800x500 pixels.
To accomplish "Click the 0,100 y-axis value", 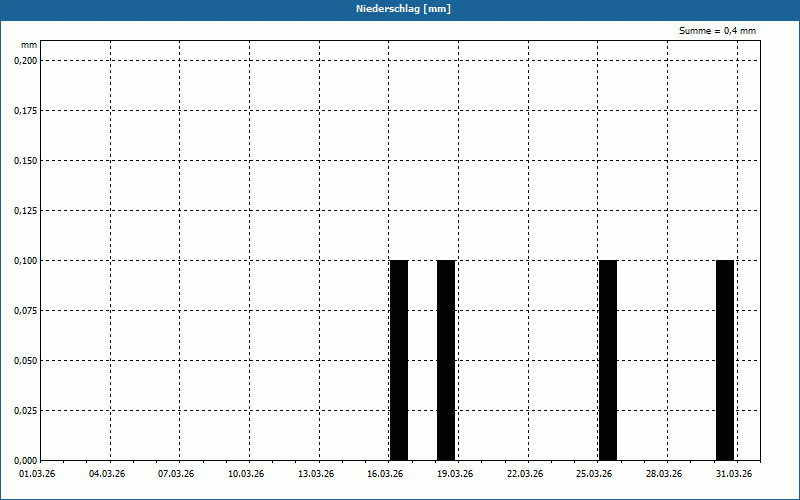I will 26,261.
